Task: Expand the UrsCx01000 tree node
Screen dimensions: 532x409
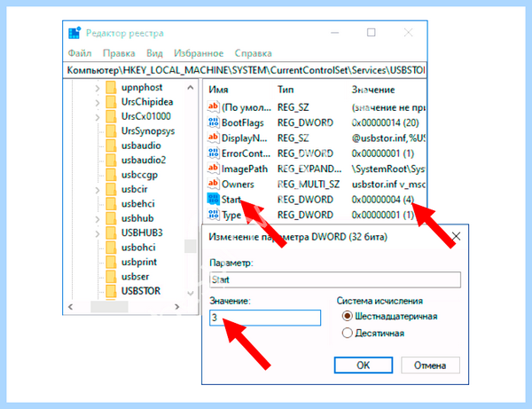Action: point(98,117)
